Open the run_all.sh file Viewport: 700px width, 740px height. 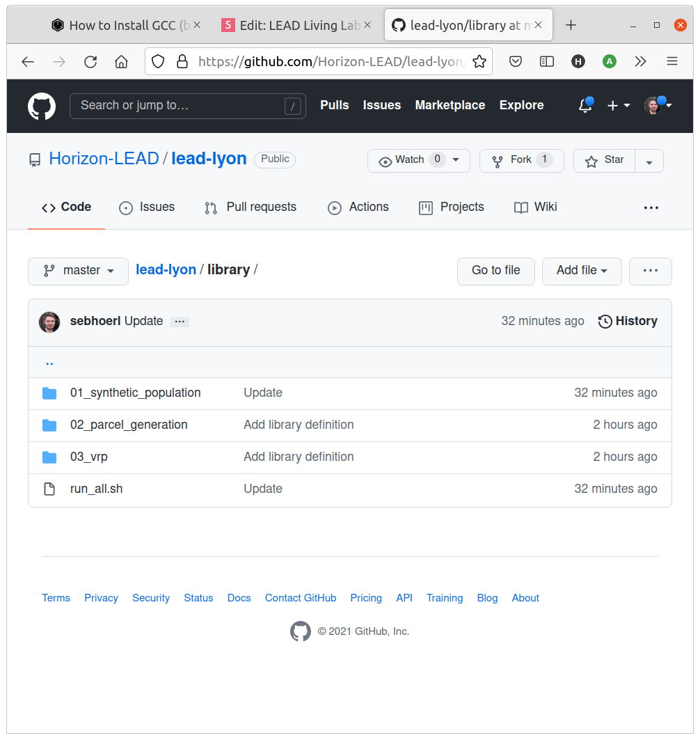point(96,489)
